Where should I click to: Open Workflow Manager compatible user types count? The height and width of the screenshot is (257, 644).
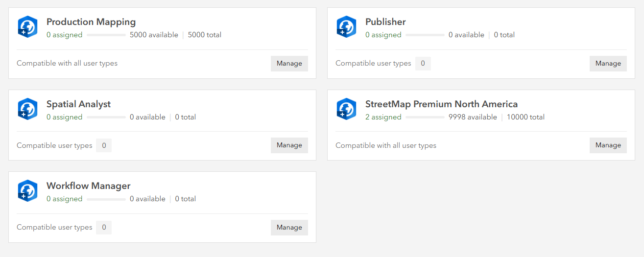click(x=104, y=227)
